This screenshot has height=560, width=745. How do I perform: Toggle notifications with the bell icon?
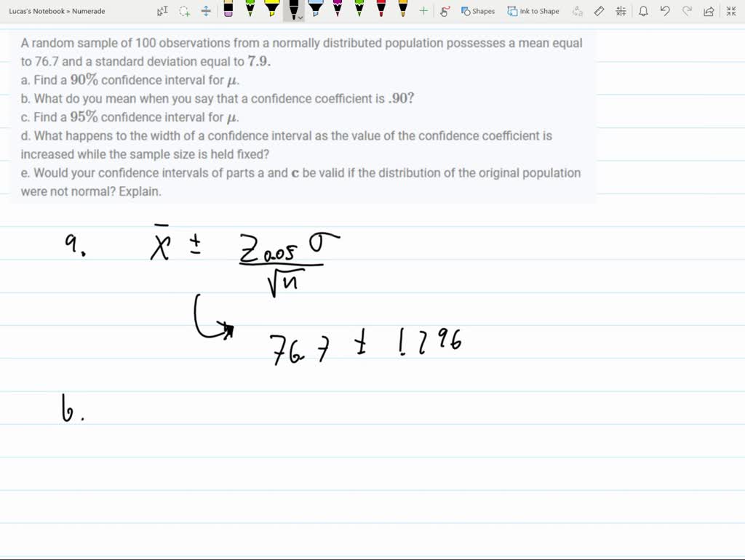pos(643,11)
